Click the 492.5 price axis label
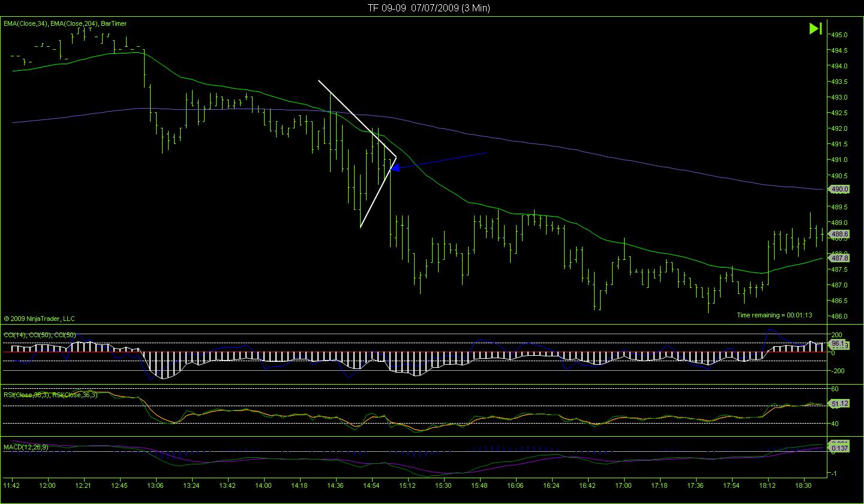This screenshot has height=504, width=864. tap(839, 113)
